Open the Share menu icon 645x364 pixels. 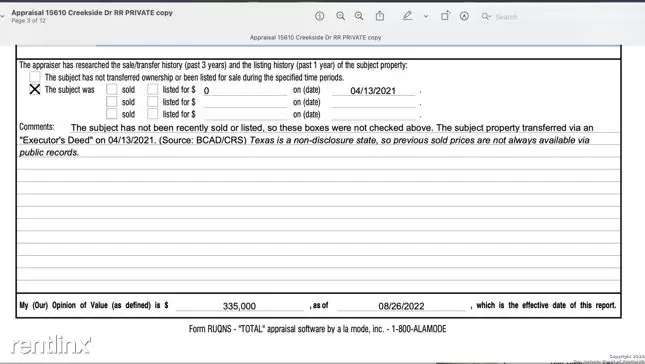click(380, 16)
